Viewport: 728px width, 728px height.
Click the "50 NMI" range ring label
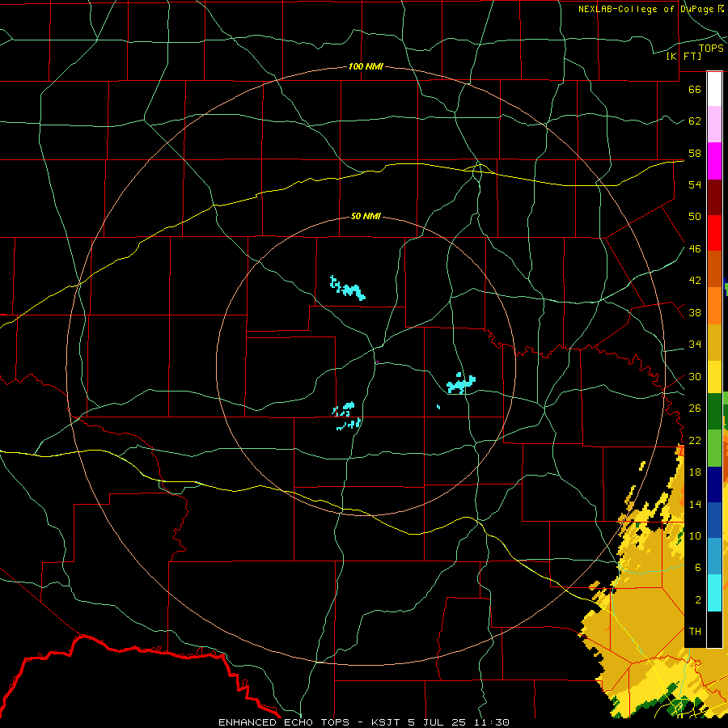[366, 216]
